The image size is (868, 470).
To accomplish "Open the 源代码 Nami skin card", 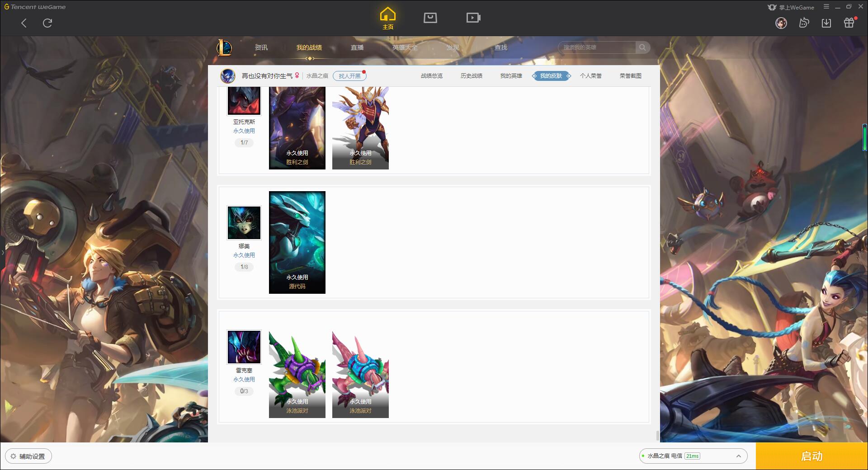I will coord(297,242).
